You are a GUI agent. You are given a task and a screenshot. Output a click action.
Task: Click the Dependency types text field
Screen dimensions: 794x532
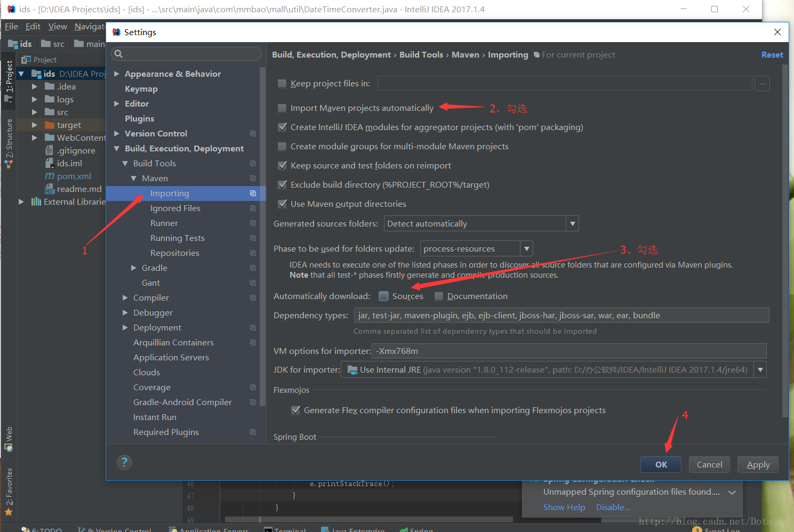click(562, 315)
